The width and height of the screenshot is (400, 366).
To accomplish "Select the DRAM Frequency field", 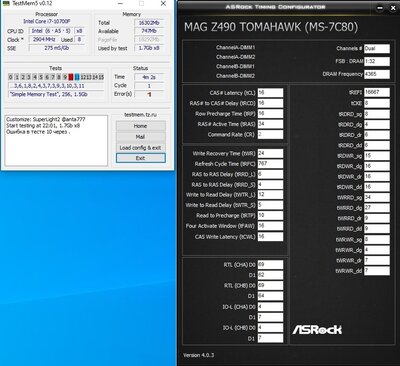I will 377,74.
